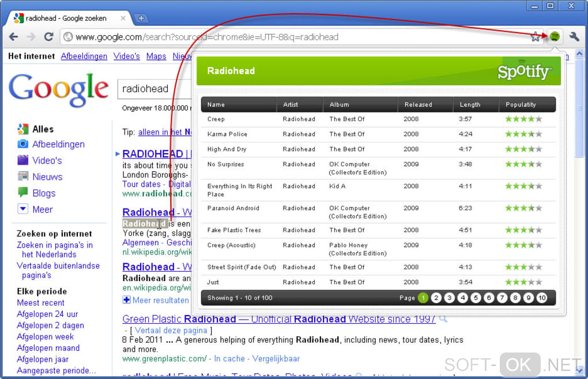
Task: Select current page 1 in Spotify pager
Action: 423,298
